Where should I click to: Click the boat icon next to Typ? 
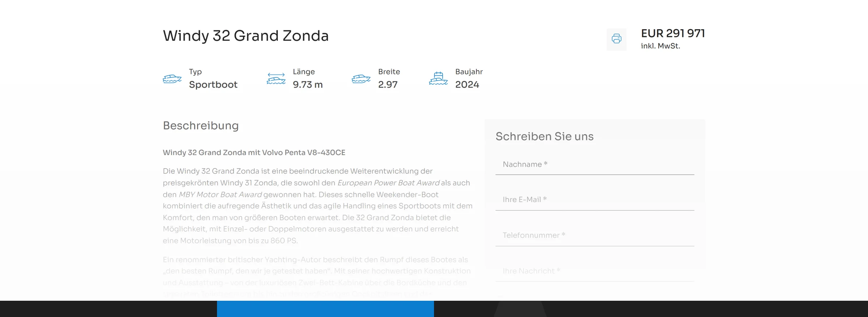172,78
